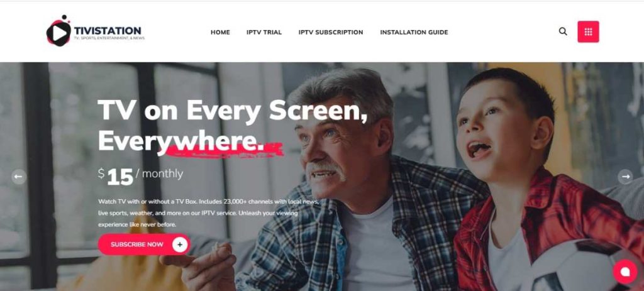Image resolution: width=644 pixels, height=291 pixels.
Task: Click plus circle inside Subscribe Now
Action: click(179, 244)
